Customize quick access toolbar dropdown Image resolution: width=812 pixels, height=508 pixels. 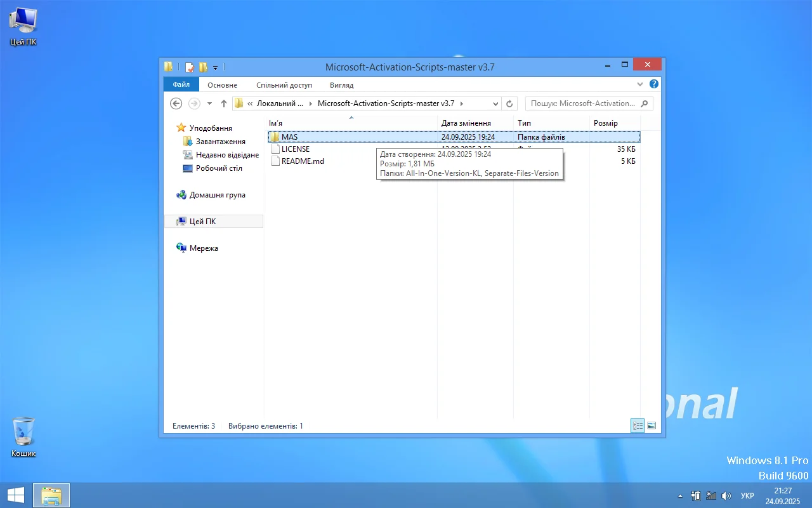pos(216,67)
